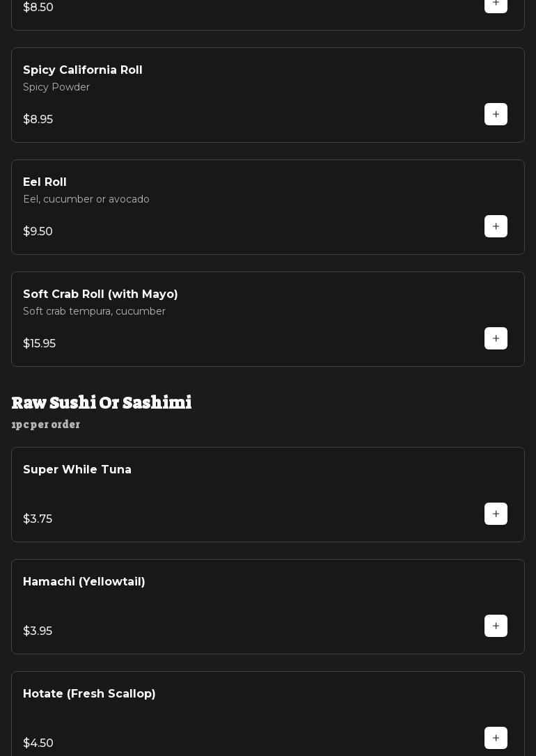Open the Spicy California Roll item title
The image size is (536, 756).
coord(83,70)
